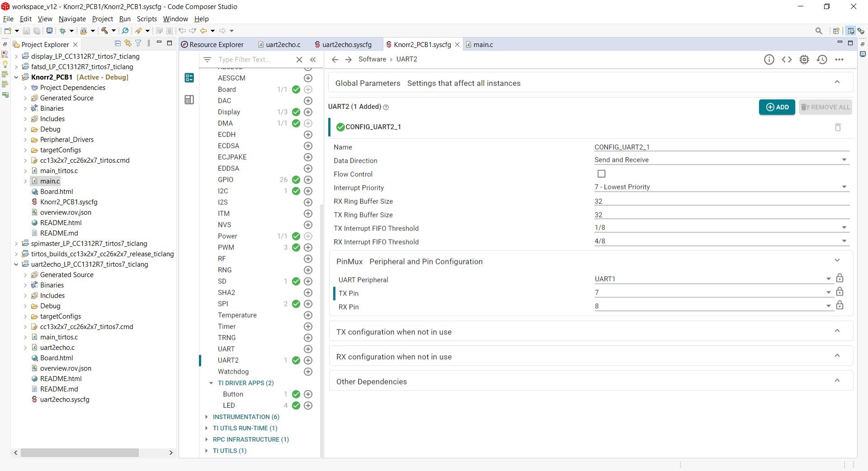Open the Scripts menu
This screenshot has width=868, height=471.
[146, 19]
